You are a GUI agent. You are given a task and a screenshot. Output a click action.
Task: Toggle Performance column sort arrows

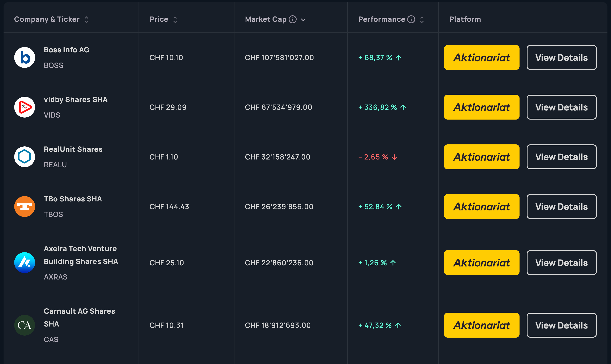(x=422, y=20)
